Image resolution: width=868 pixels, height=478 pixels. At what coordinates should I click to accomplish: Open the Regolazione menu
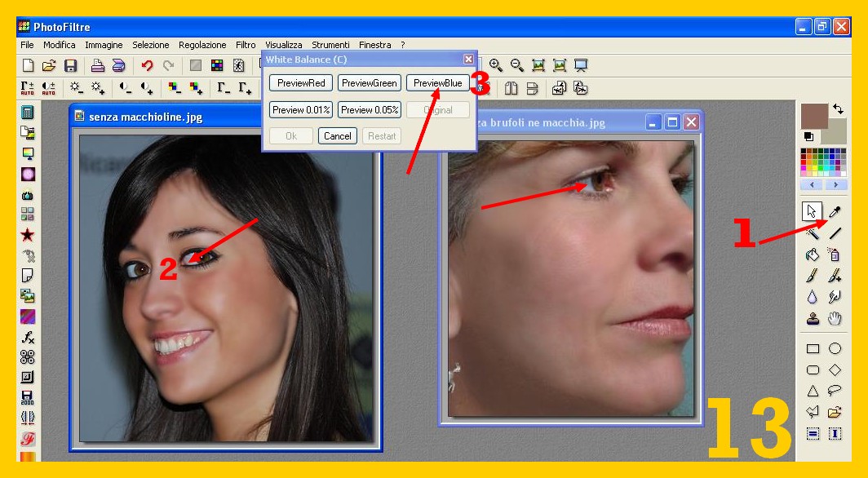coord(203,45)
